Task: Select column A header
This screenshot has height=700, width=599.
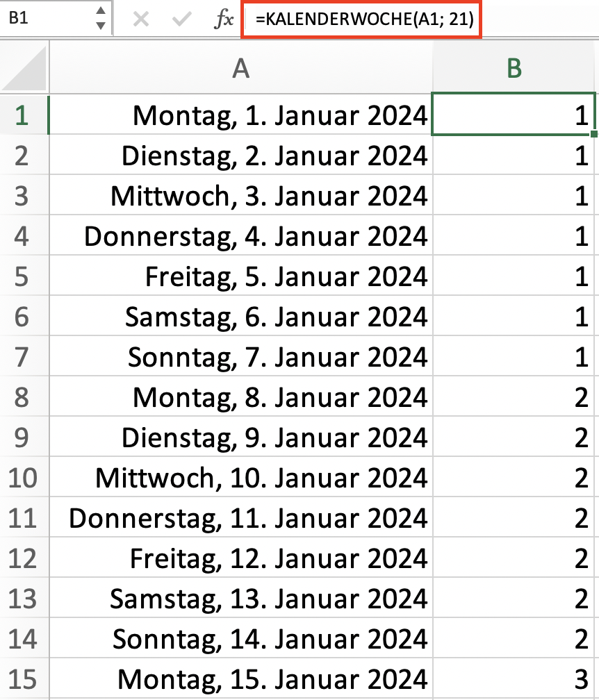Action: tap(240, 68)
